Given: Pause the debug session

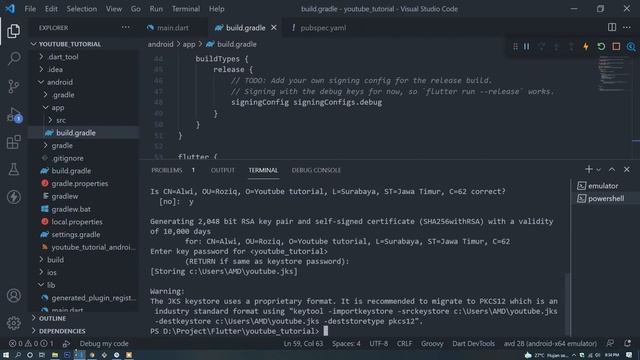Looking at the screenshot, I should tap(527, 47).
